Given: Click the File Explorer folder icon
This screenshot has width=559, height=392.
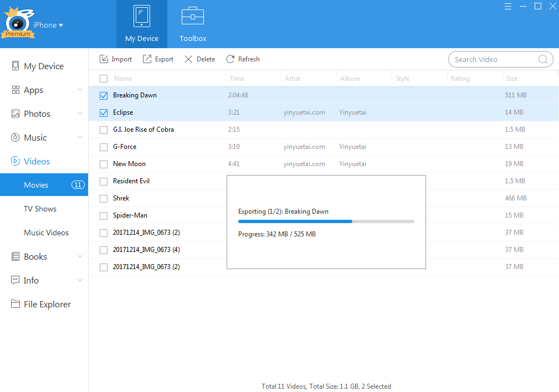Looking at the screenshot, I should (x=16, y=303).
